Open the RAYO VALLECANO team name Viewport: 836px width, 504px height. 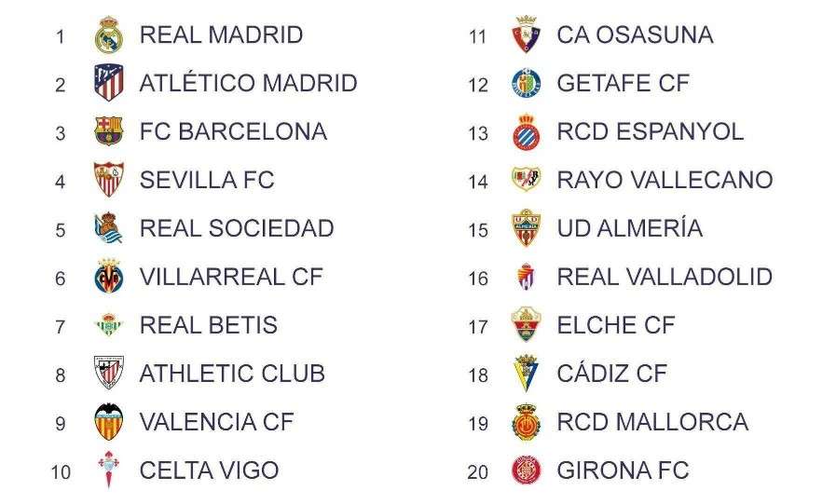pyautogui.click(x=665, y=180)
